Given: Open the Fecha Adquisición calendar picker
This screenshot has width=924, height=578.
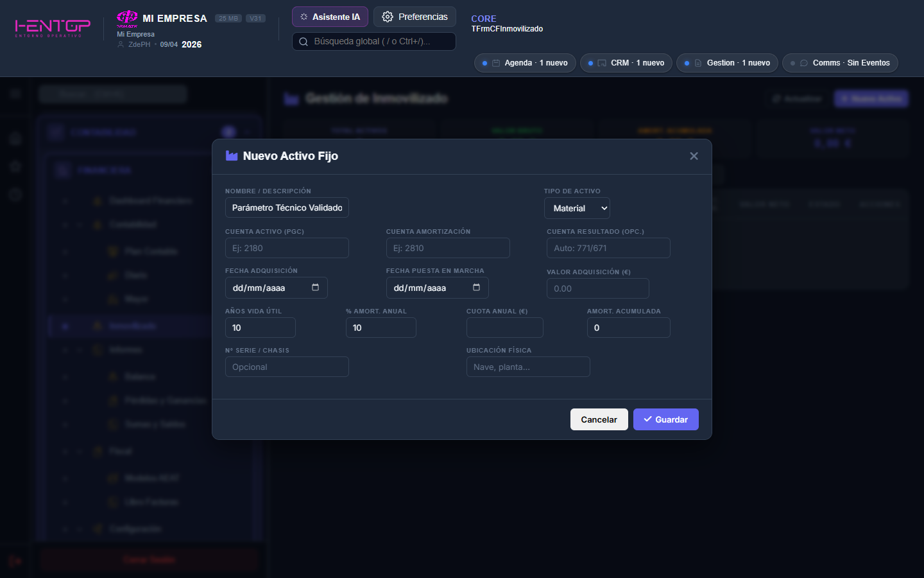Looking at the screenshot, I should point(315,288).
